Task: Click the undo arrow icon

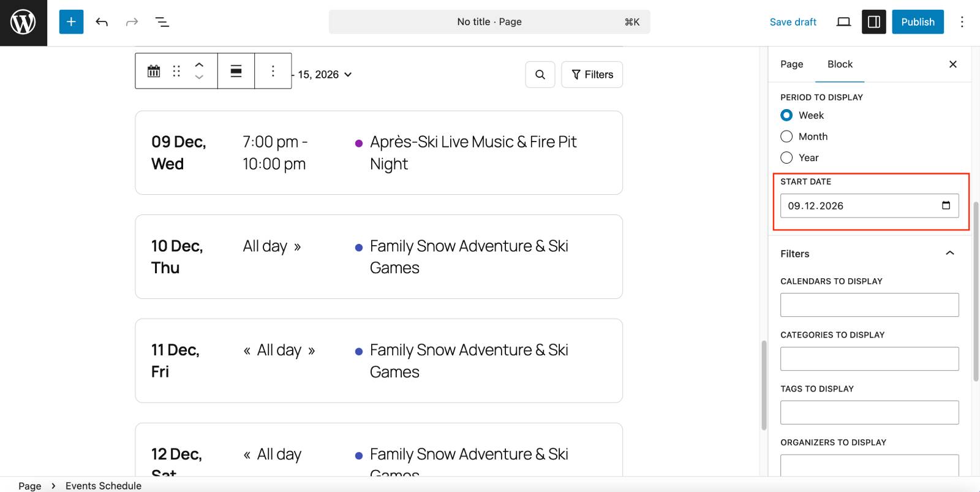Action: point(102,22)
